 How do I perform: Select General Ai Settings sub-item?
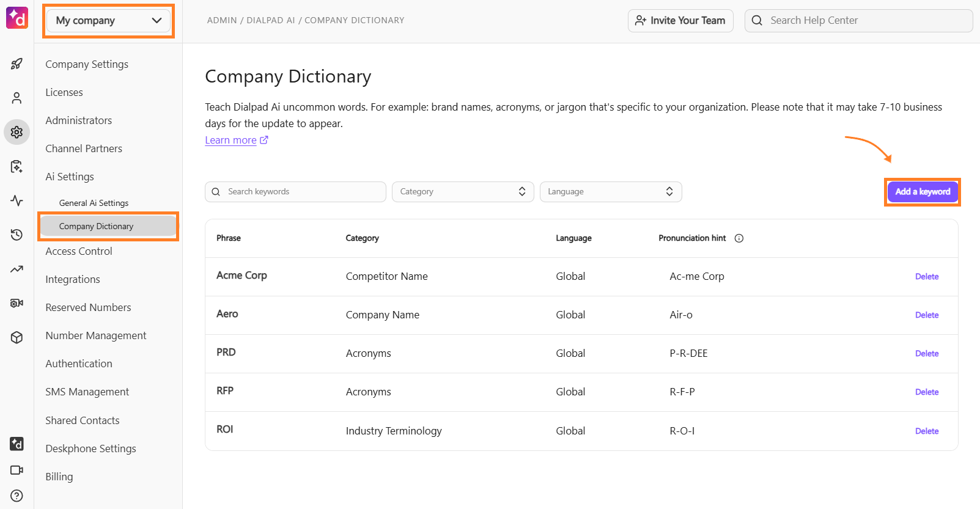[94, 203]
